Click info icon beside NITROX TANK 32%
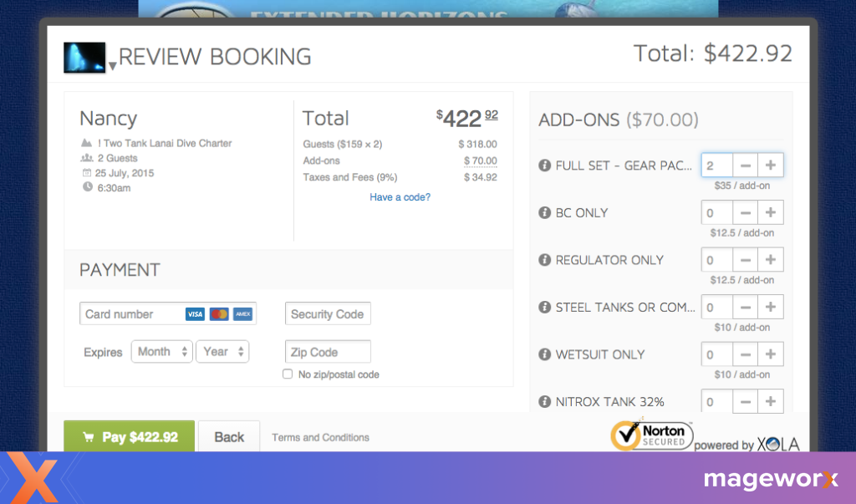Viewport: 856px width, 504px height. point(544,402)
